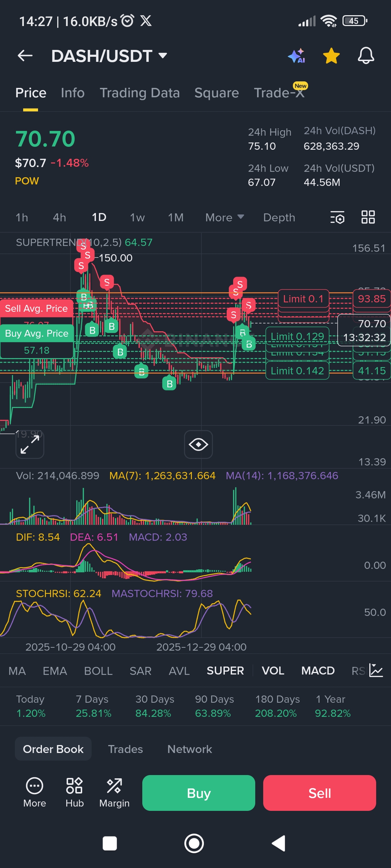Open price alerts bell icon
This screenshot has height=868, width=391.
[x=366, y=56]
